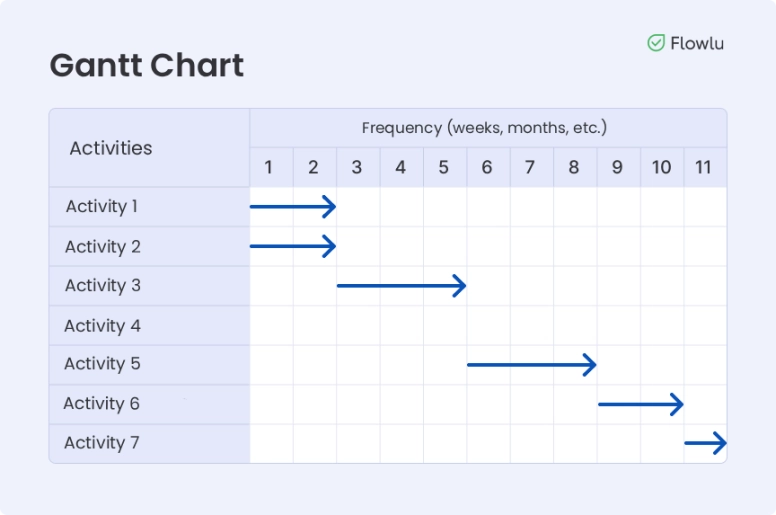
Task: Select the Activity 6 row label
Action: [x=102, y=404]
